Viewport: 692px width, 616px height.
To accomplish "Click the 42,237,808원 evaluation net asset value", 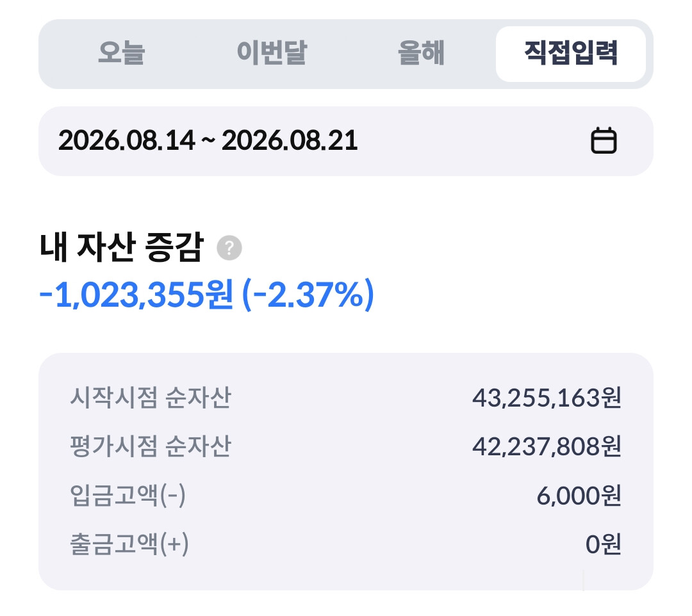I will [x=547, y=446].
